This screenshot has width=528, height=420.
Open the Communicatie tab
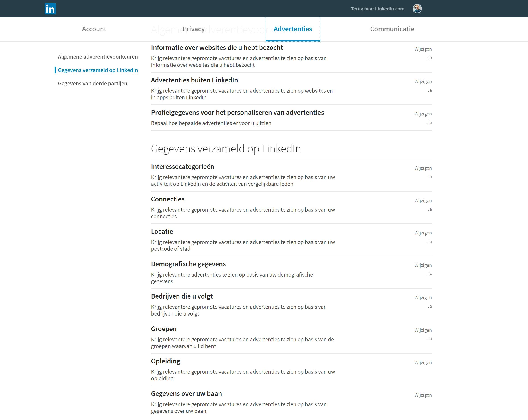tap(392, 29)
